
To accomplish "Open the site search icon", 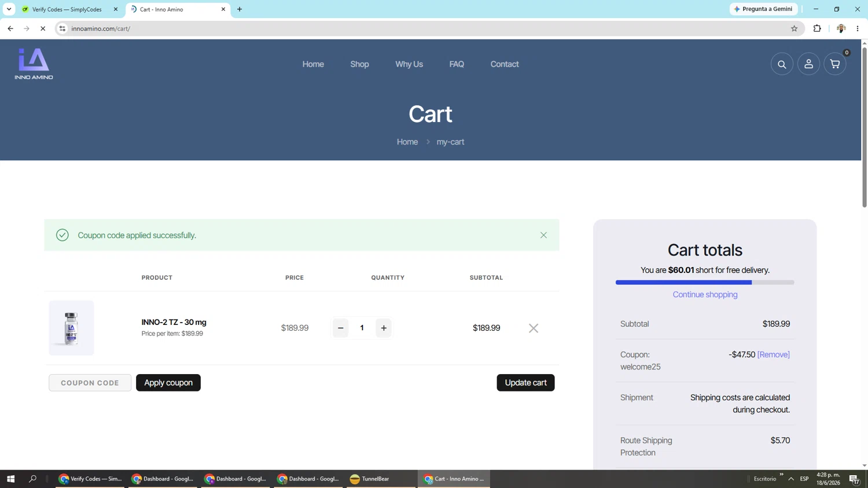I will pos(782,64).
